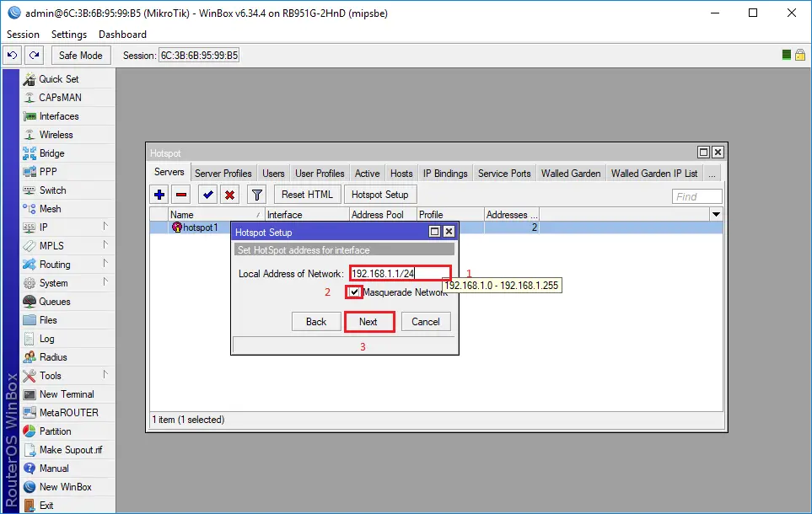Viewport: 812px width, 514px height.
Task: Switch to Server Profiles tab
Action: (x=223, y=174)
